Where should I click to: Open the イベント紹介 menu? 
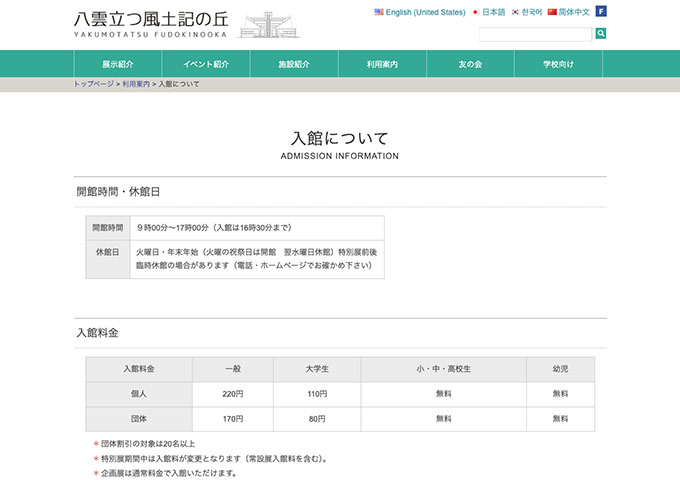[x=206, y=64]
